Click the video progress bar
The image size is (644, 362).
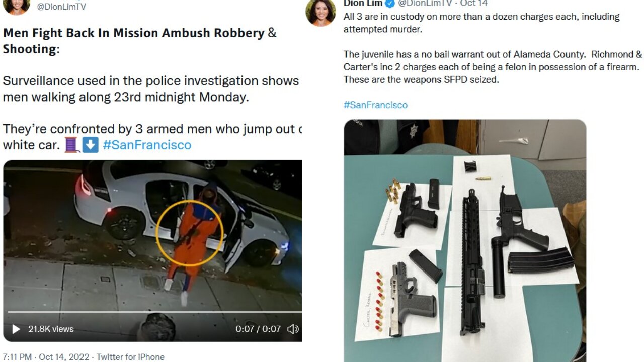tap(152, 312)
